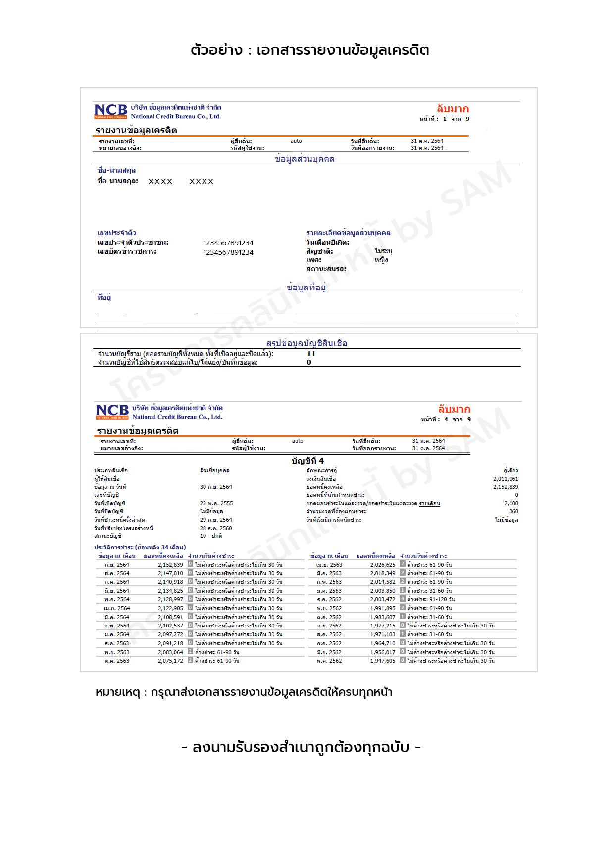
Task: Click status code box in ต.ค. 2563 row
Action: (x=190, y=660)
